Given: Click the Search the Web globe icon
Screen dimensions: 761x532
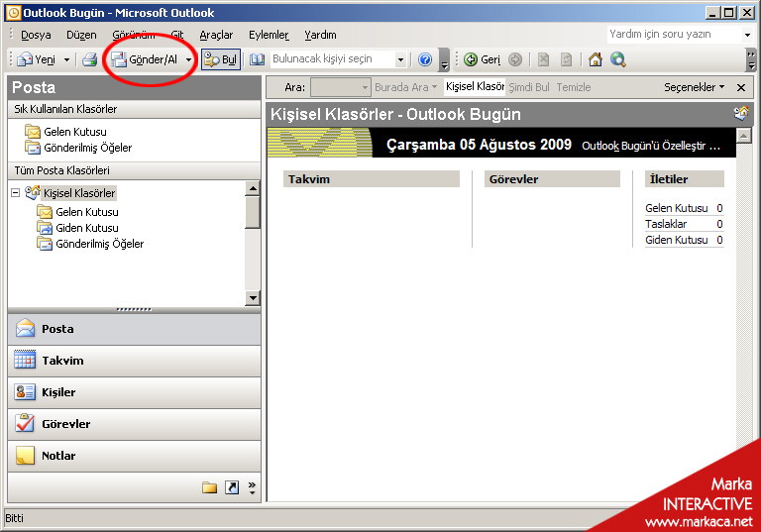Looking at the screenshot, I should [618, 59].
